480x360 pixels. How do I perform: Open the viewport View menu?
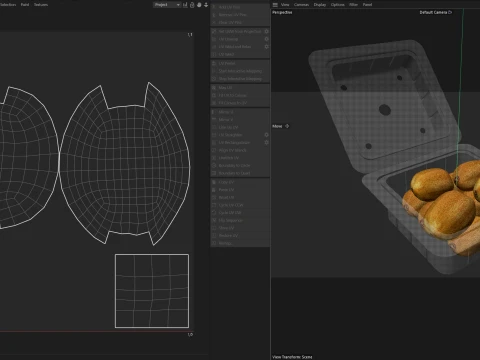click(285, 5)
